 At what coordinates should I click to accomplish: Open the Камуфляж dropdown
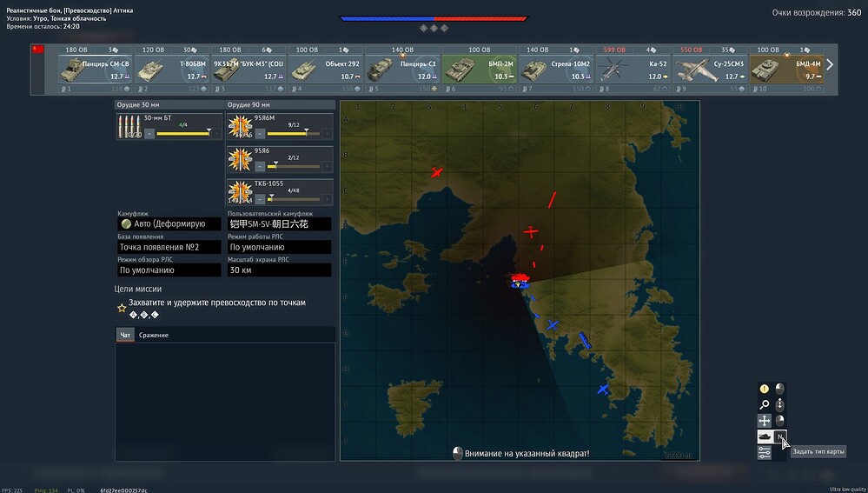pyautogui.click(x=169, y=223)
